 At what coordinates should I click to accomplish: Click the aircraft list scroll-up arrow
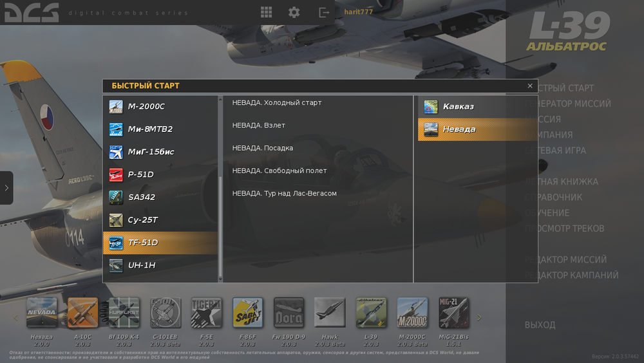[x=220, y=98]
